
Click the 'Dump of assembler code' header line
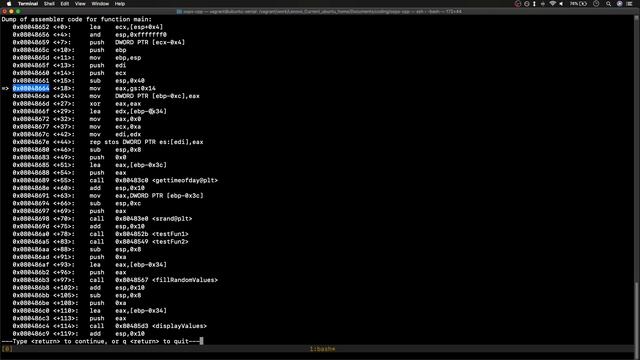77,19
